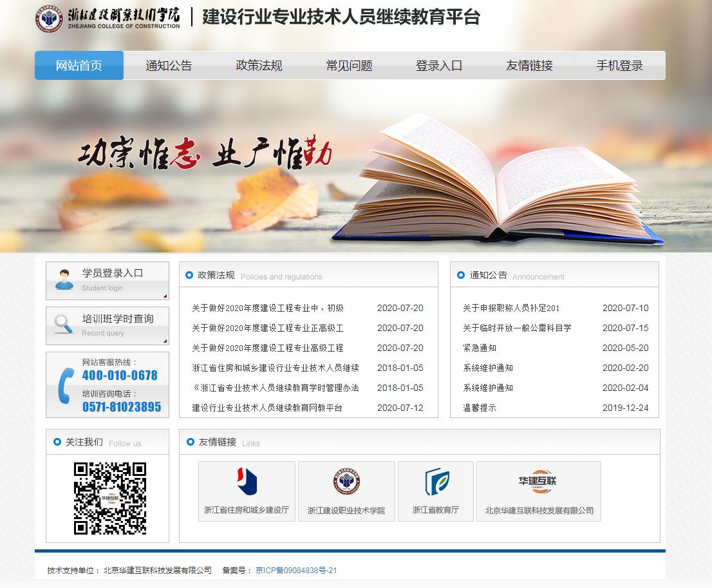Open the 北京华建互联科技发展有限公司 logo link
712x588 pixels.
[538, 482]
